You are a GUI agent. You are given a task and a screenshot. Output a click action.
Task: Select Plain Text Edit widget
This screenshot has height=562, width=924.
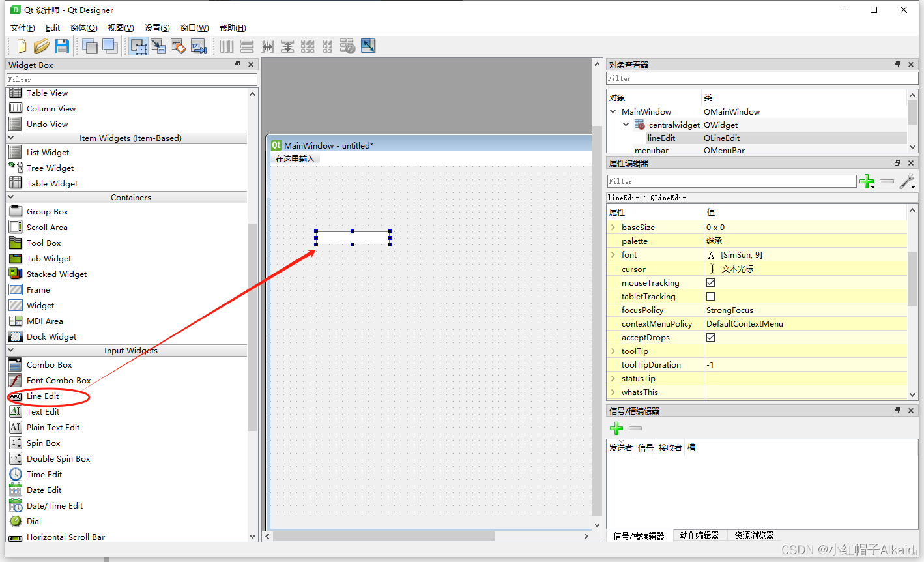pos(53,428)
